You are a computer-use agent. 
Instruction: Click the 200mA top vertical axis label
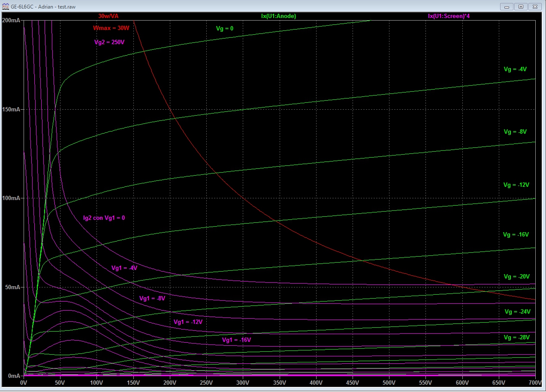[x=11, y=21]
